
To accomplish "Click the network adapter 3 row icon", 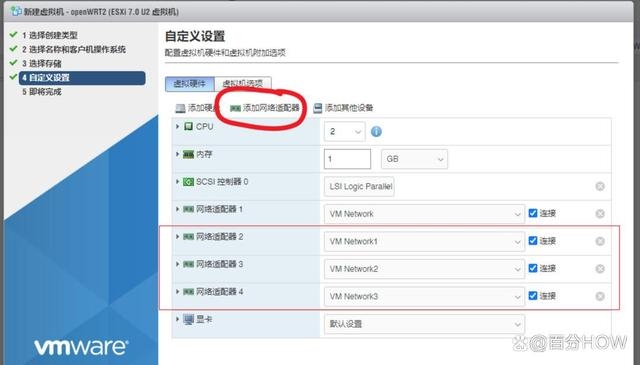I will (x=189, y=264).
